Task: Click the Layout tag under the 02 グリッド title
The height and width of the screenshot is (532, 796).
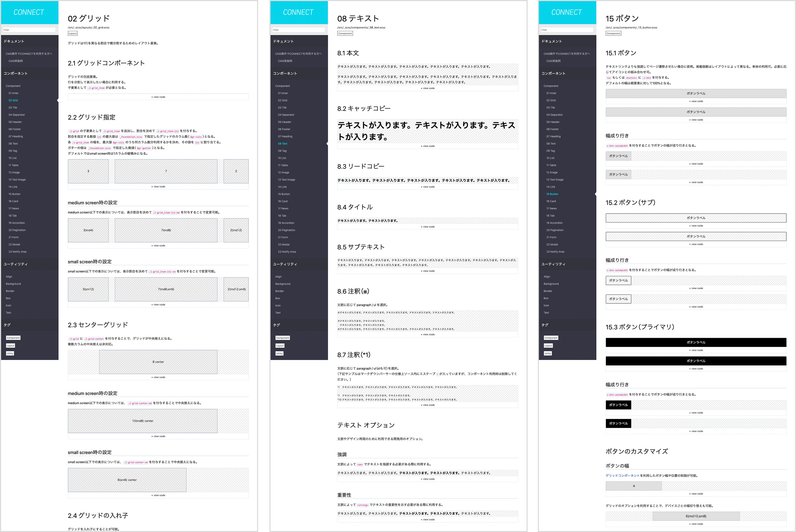Action: coord(73,33)
